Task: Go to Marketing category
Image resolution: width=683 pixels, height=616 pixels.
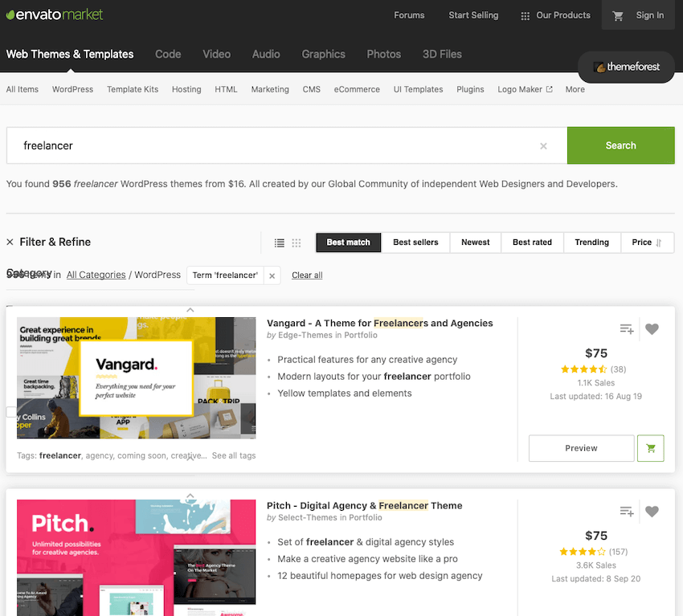Action: [x=270, y=89]
